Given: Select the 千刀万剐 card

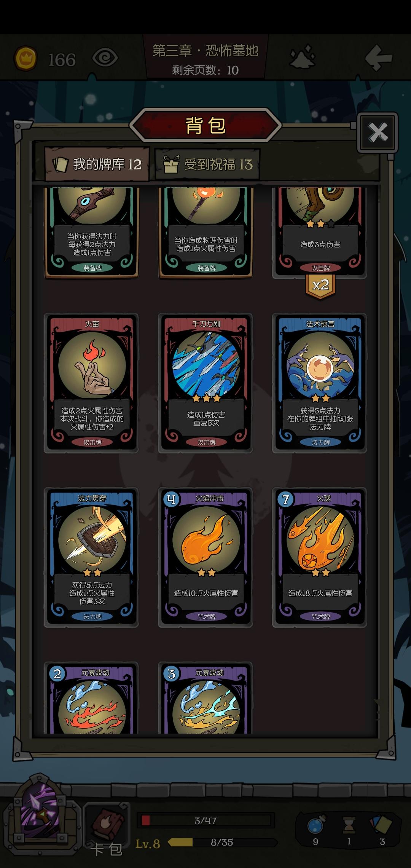Looking at the screenshot, I should (205, 383).
